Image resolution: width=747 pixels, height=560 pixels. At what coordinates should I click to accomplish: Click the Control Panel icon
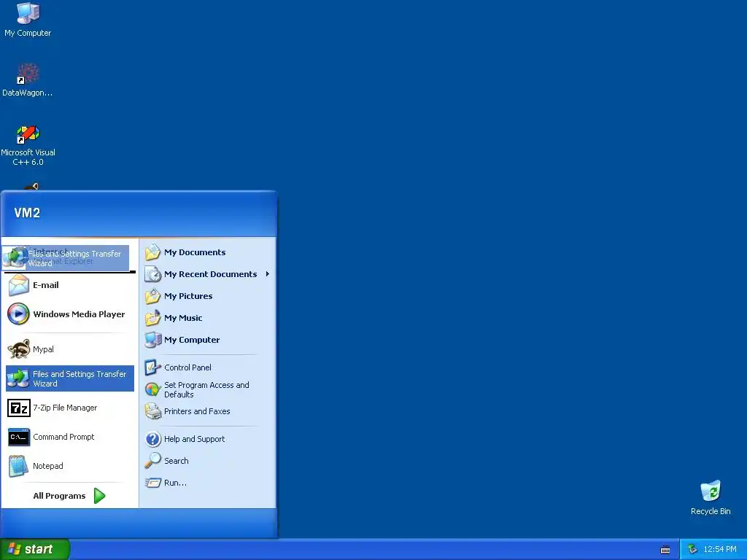tap(153, 367)
